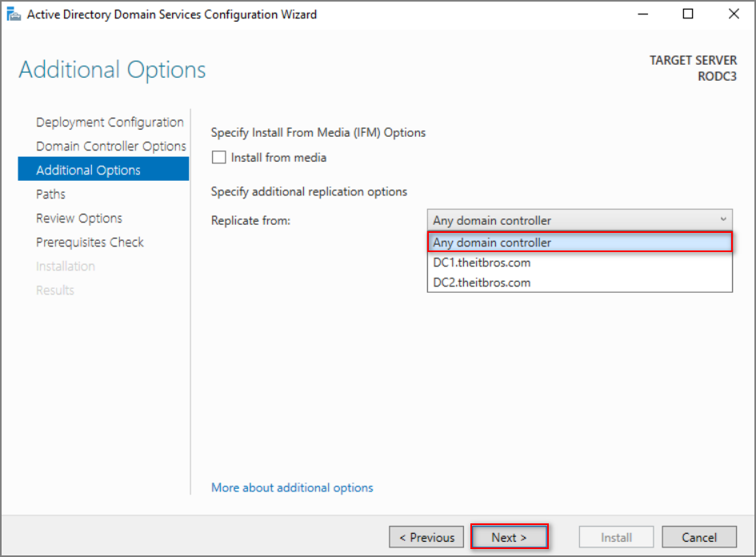This screenshot has width=756, height=557.
Task: Go to Domain Controller Options step
Action: [x=111, y=146]
